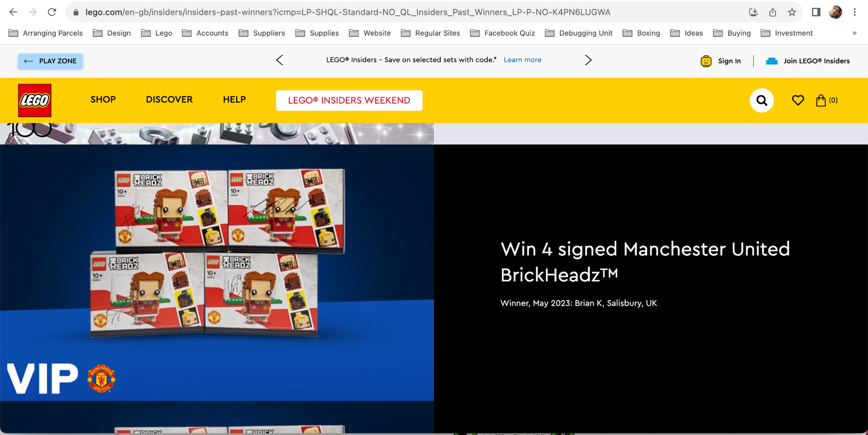Open the Chrome profile avatar

point(835,12)
